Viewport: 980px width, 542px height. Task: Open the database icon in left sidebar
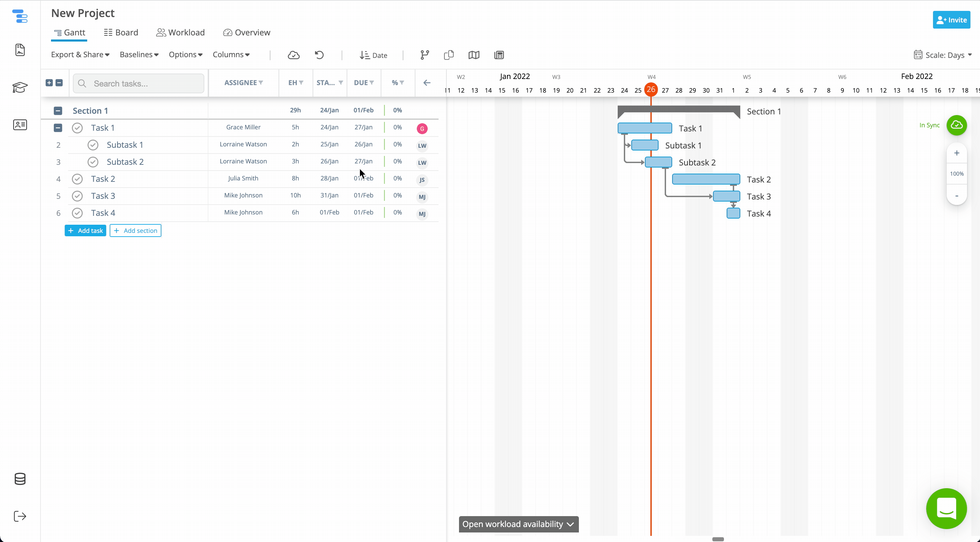tap(20, 479)
